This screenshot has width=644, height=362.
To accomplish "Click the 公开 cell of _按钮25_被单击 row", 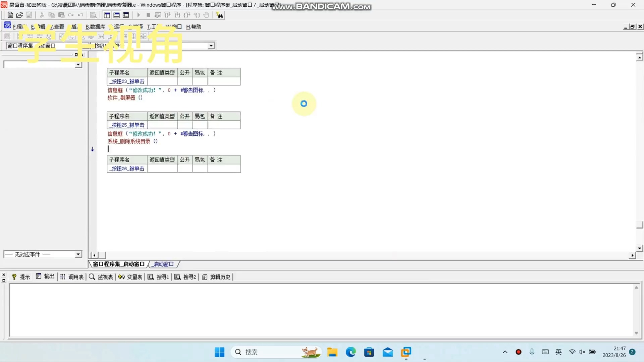I will [185, 125].
